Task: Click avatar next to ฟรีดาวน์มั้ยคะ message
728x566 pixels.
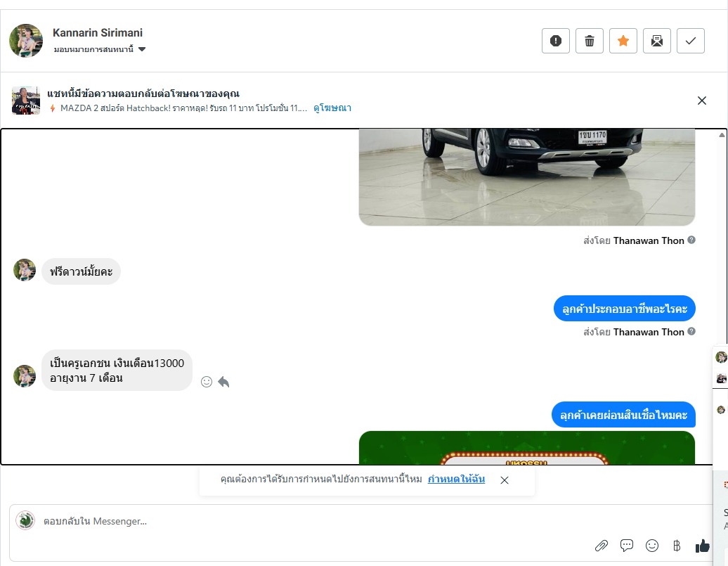Action: (x=25, y=270)
